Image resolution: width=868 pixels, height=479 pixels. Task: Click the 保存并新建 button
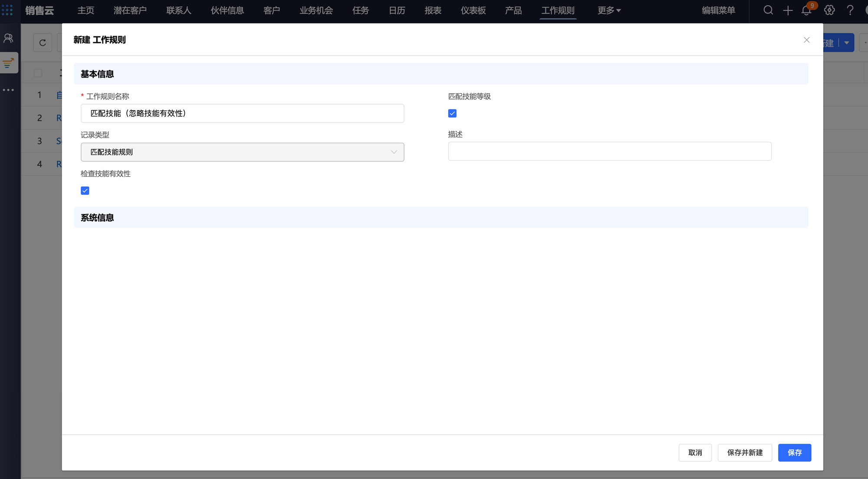click(x=745, y=453)
